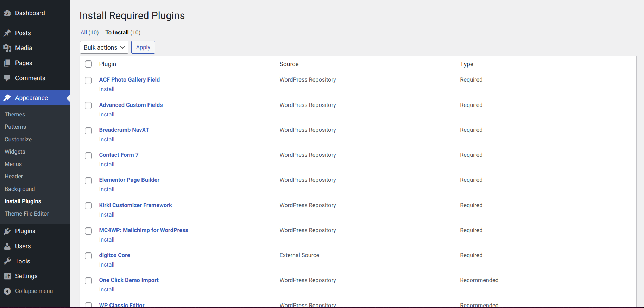Select the Kirki Customizer Framework checkbox
The image size is (644, 308).
(88, 206)
